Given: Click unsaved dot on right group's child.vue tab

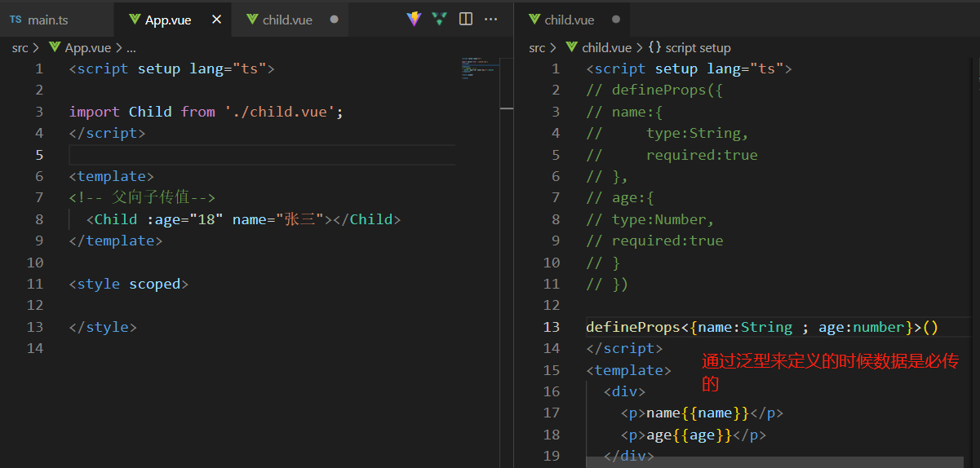Looking at the screenshot, I should [x=616, y=20].
